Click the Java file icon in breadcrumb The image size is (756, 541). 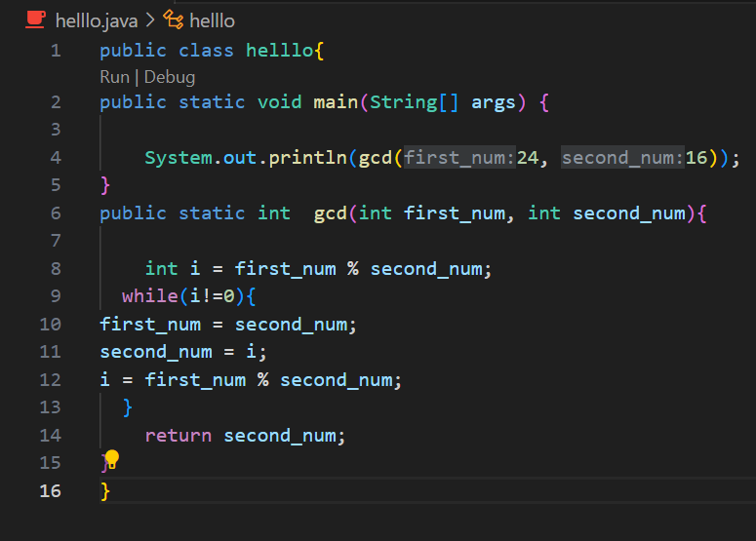coord(35,19)
